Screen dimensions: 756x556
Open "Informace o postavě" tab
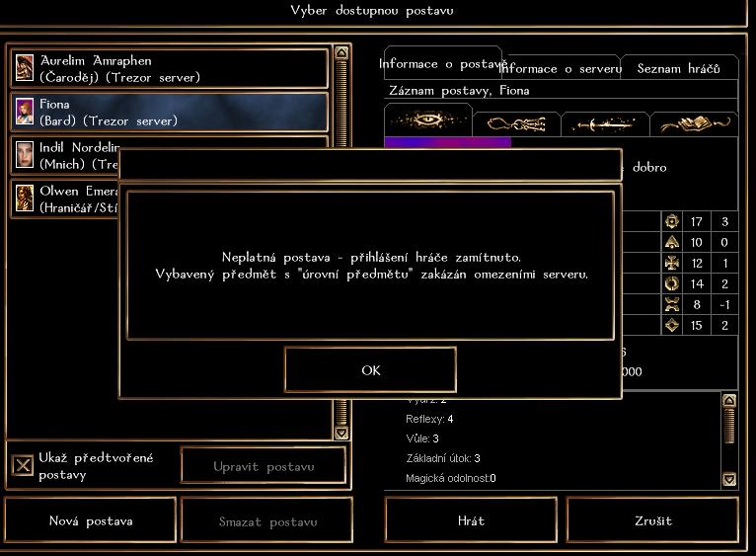pyautogui.click(x=441, y=63)
